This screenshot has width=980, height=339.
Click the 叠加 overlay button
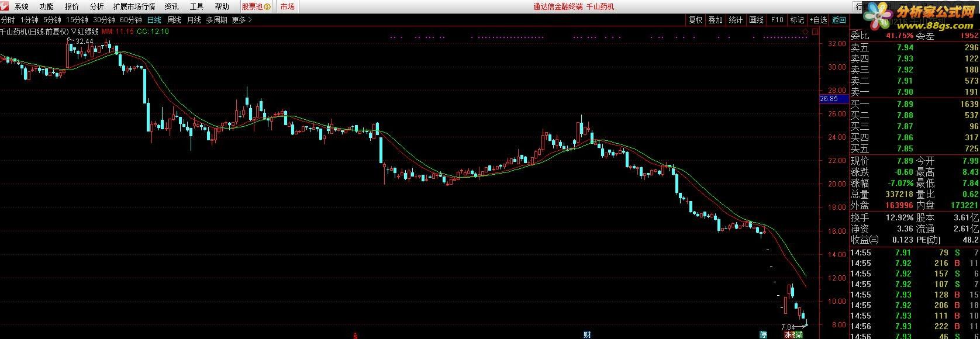(x=716, y=20)
